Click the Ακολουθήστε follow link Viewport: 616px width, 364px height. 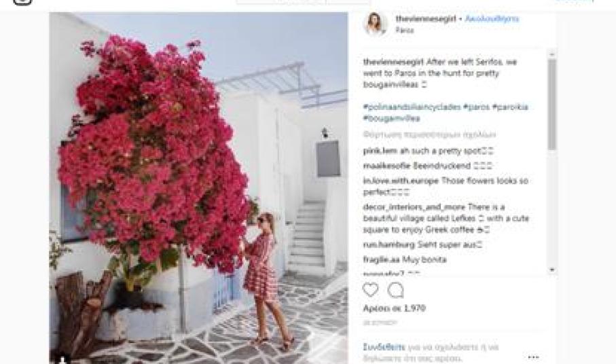492,18
